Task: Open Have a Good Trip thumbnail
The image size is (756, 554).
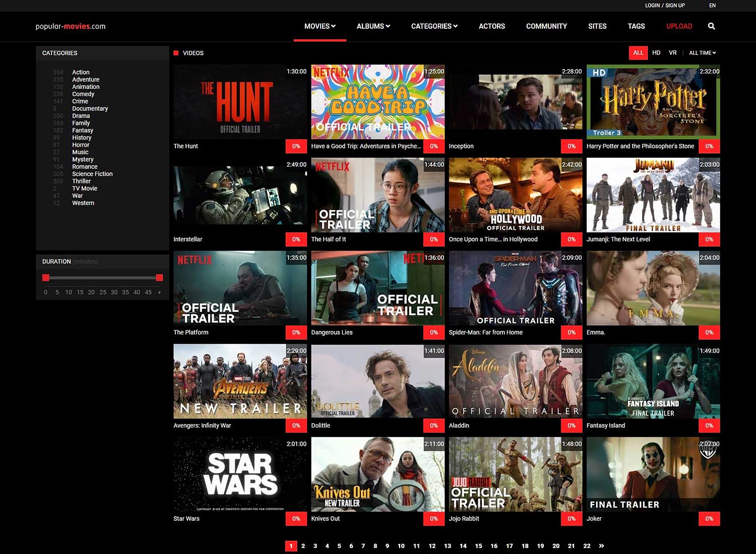Action: [x=377, y=102]
